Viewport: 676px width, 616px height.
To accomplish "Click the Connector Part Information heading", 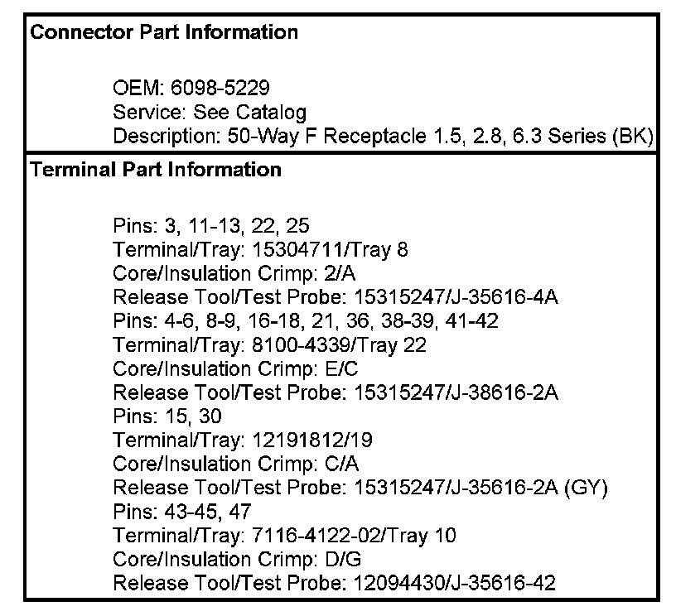I will (164, 32).
